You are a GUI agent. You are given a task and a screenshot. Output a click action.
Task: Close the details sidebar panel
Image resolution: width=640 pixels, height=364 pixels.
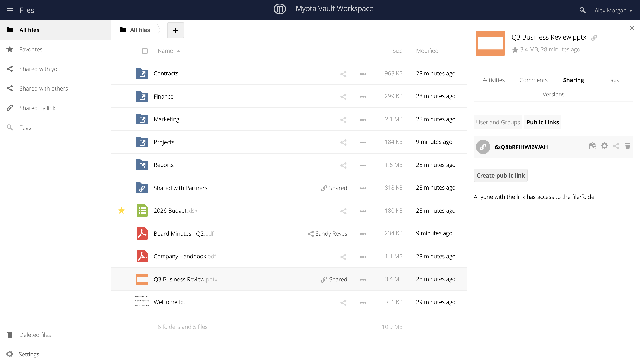(x=632, y=28)
